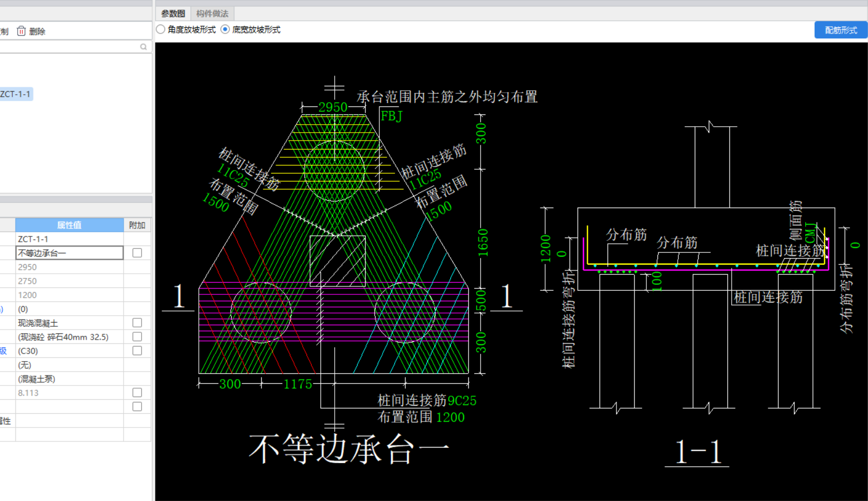
Task: Switch to the 构件做法 tab
Action: click(x=212, y=13)
